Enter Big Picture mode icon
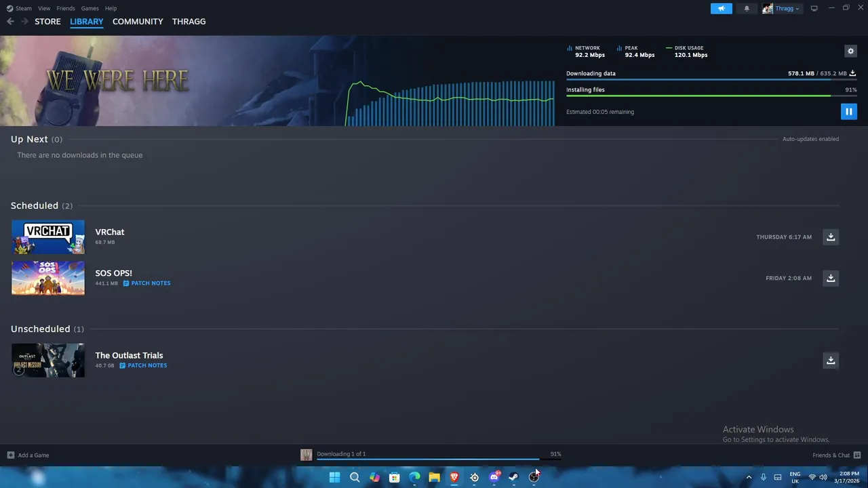Screen dimensions: 868x488 814,8
